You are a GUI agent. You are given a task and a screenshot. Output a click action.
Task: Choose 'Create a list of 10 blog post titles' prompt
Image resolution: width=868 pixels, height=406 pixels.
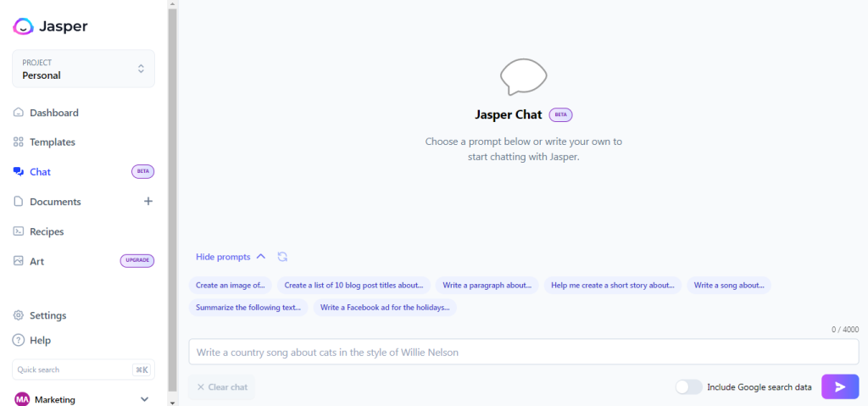click(353, 286)
